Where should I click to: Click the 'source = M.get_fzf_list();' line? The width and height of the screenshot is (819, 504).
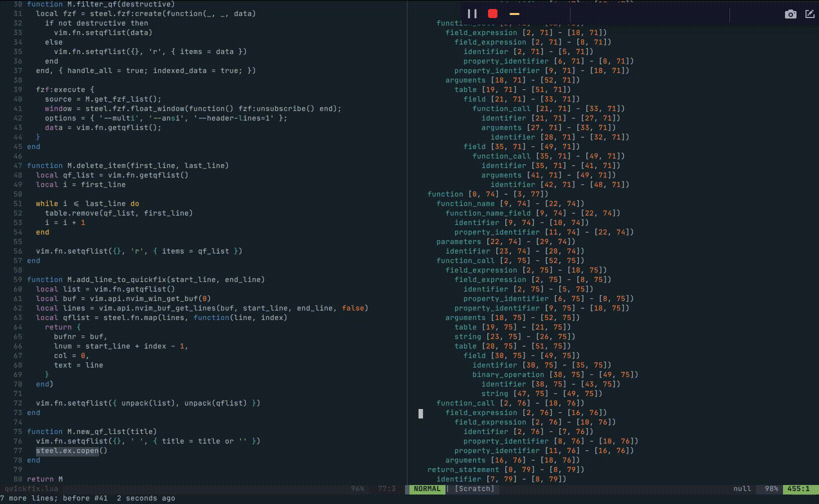pos(103,99)
